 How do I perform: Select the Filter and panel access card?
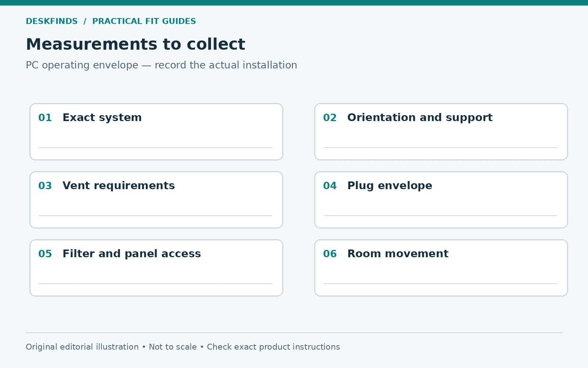point(156,268)
